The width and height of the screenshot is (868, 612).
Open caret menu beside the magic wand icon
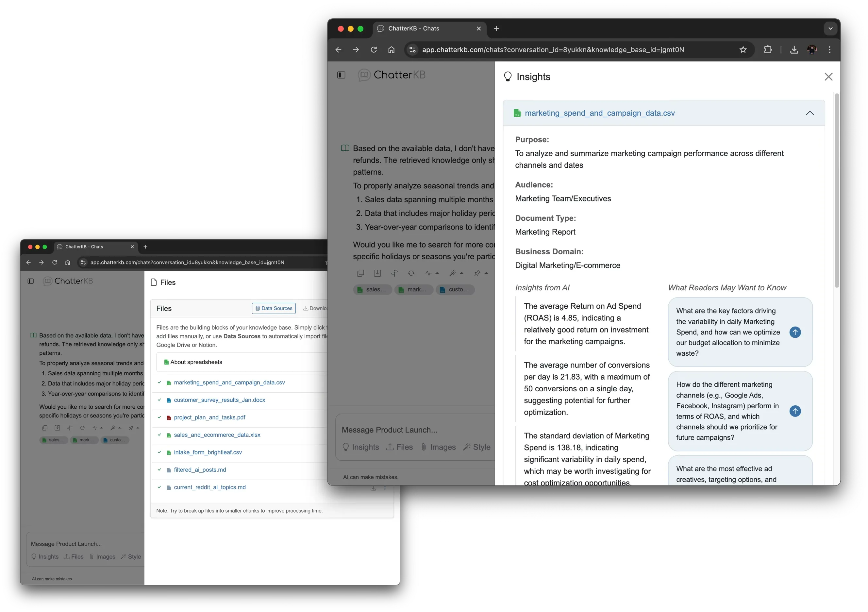tap(461, 273)
